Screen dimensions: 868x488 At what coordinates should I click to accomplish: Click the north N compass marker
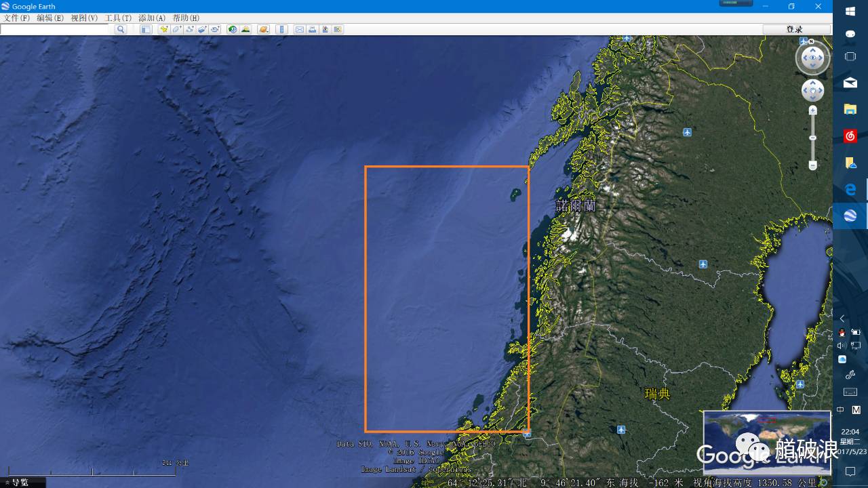(811, 41)
